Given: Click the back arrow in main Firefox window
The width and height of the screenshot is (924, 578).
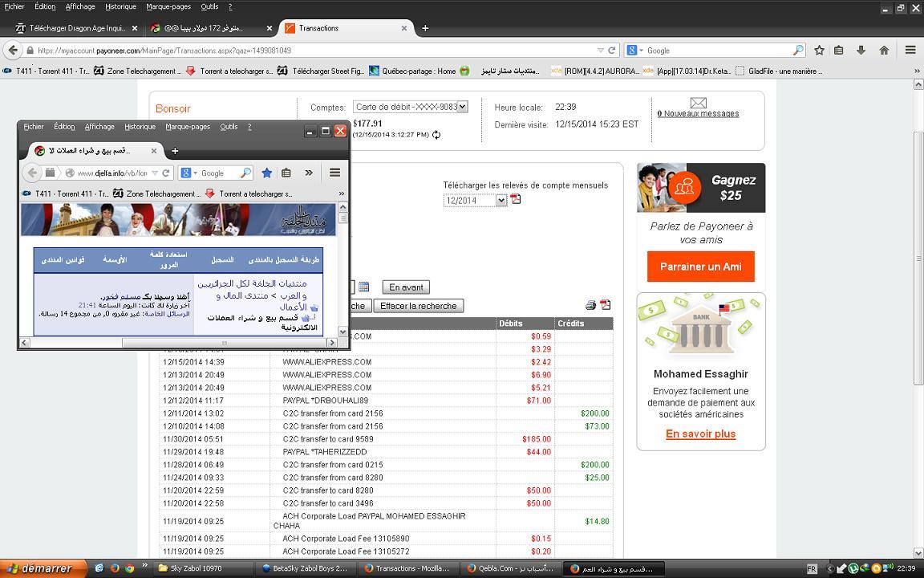Looking at the screenshot, I should pyautogui.click(x=13, y=50).
